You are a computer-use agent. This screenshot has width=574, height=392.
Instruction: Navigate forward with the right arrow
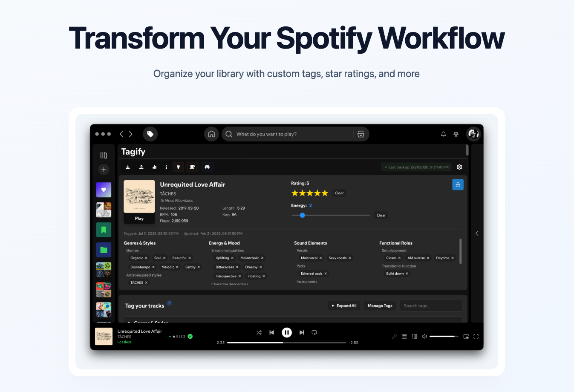point(131,134)
